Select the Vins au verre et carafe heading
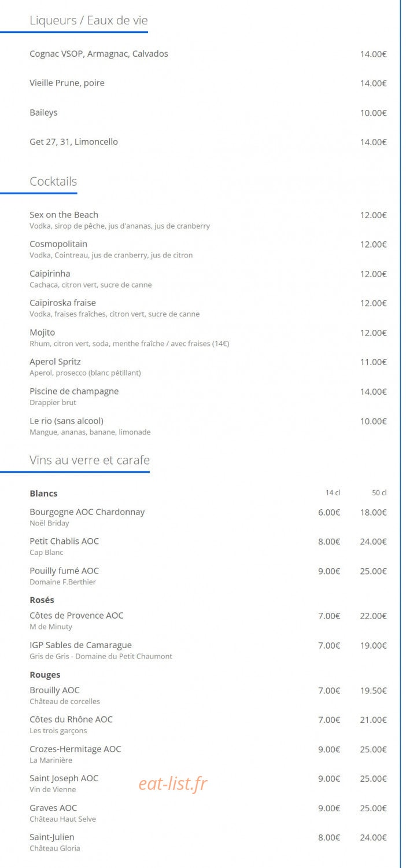Viewport: 406px width, 868px height. [90, 461]
